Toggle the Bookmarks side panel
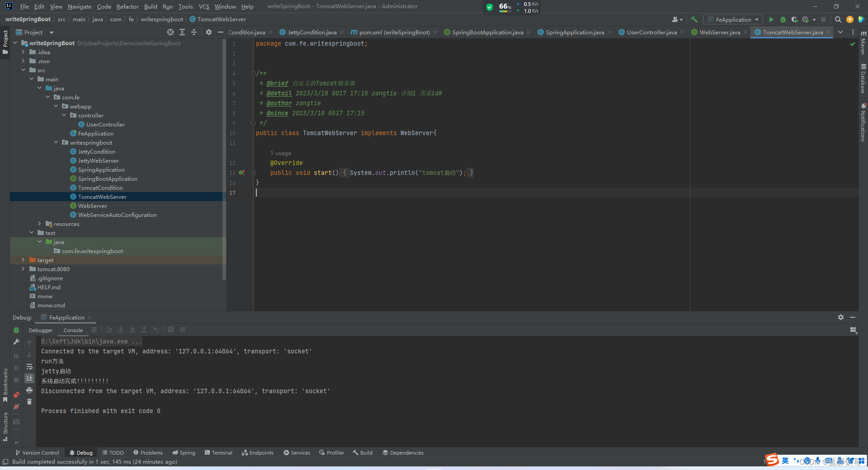Viewport: 868px width, 470px height. (x=5, y=385)
